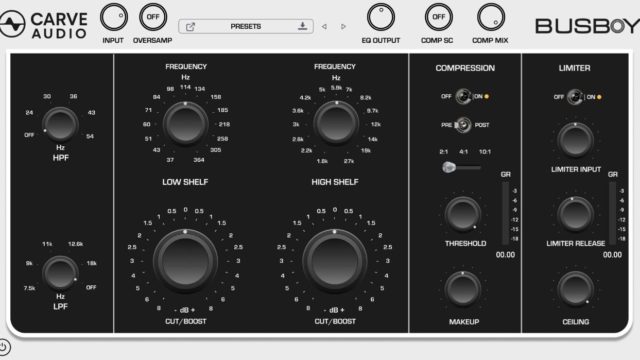Click the Carve Audio logo
The image size is (640, 360).
[44, 24]
